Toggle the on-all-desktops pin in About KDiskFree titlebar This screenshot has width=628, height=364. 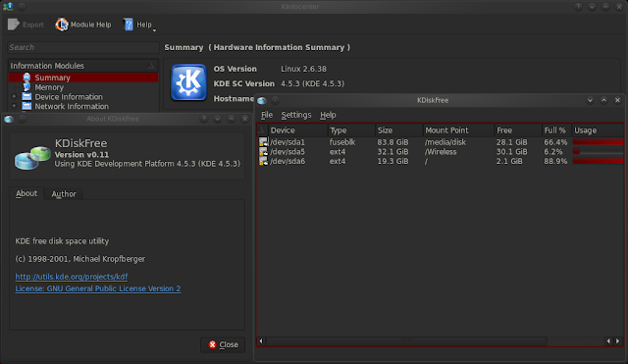(23, 119)
